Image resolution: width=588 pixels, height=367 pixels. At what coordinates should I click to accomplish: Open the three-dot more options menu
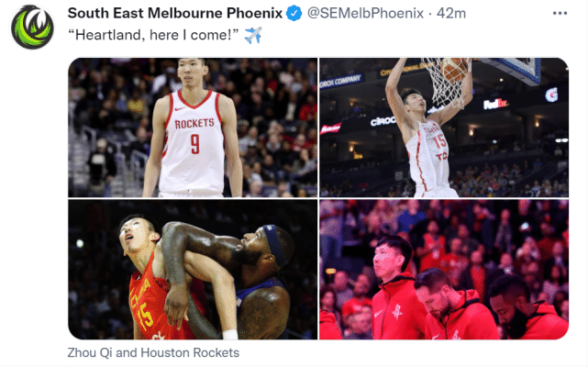tap(560, 13)
